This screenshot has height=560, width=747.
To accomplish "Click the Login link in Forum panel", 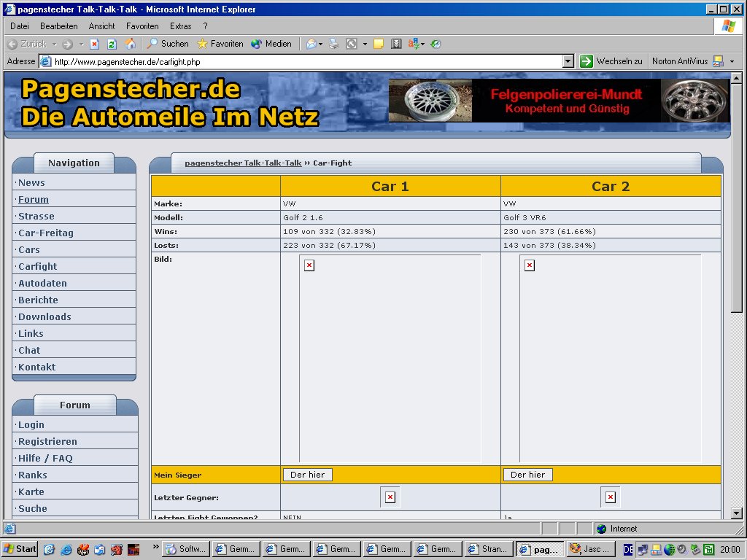I will coord(31,425).
